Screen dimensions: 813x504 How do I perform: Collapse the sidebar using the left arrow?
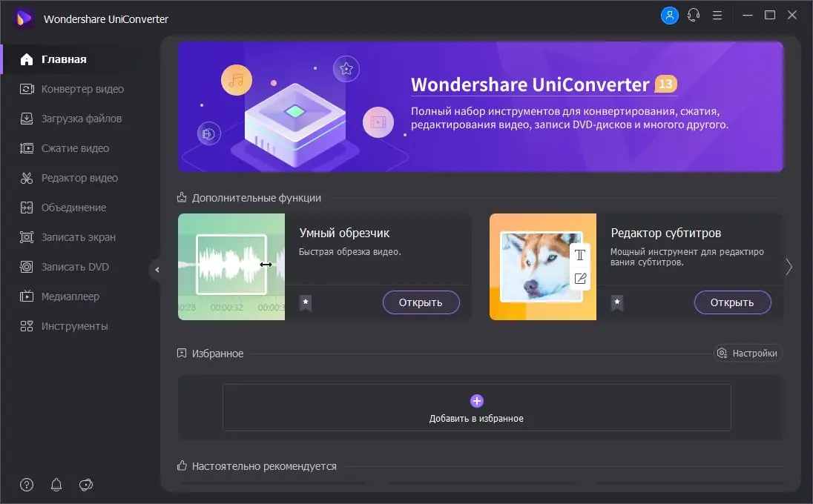click(157, 270)
